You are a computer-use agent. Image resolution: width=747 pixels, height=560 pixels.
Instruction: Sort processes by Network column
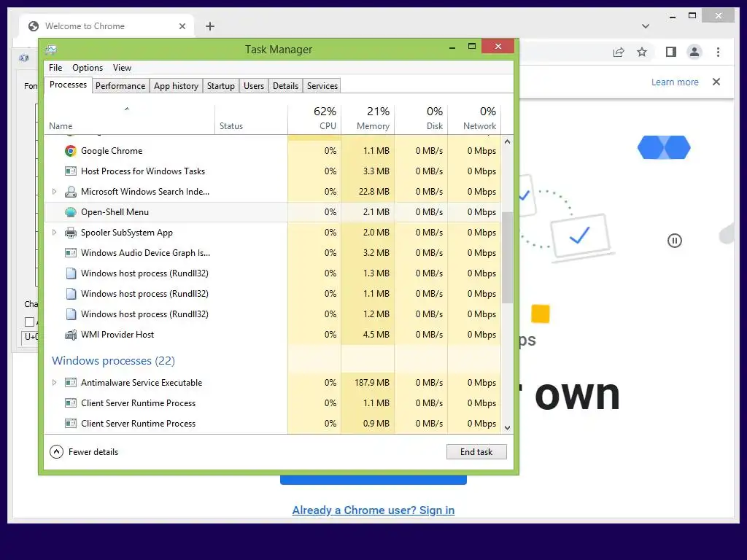click(x=474, y=118)
